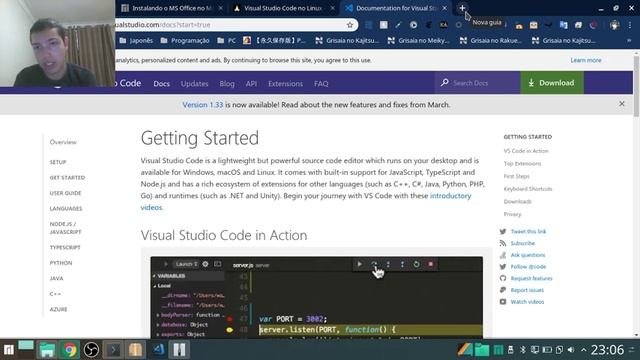Click Learn more in cookie notice
Image resolution: width=640 pixels, height=360 pixels.
pyautogui.click(x=586, y=60)
